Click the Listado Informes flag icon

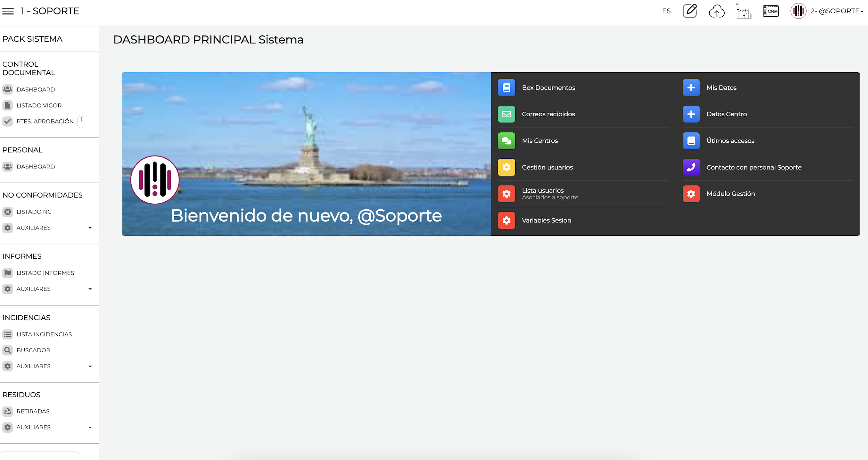coord(8,273)
